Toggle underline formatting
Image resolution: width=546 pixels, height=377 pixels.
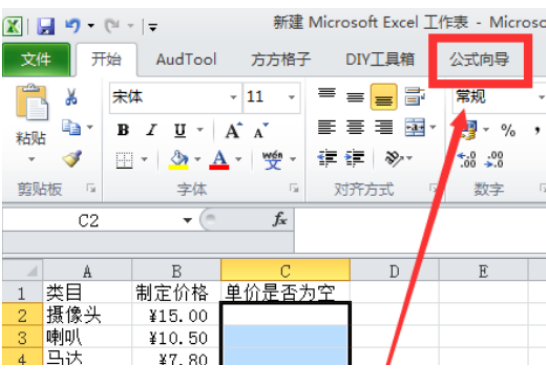tap(180, 131)
